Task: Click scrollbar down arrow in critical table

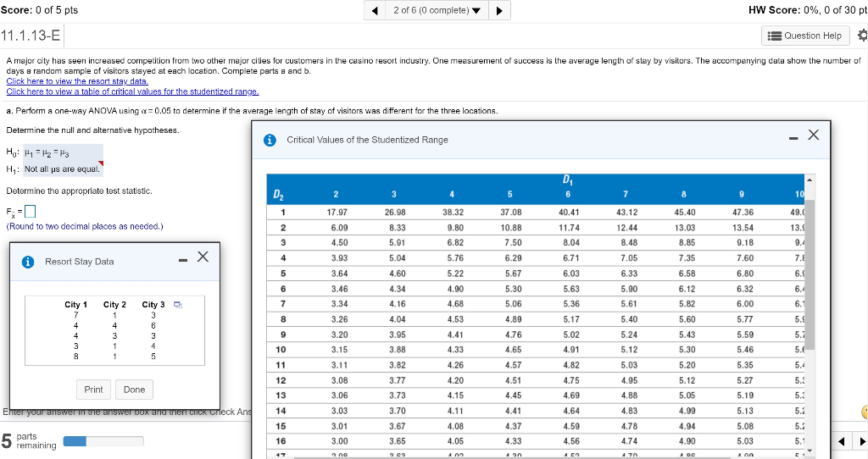Action: (810, 451)
